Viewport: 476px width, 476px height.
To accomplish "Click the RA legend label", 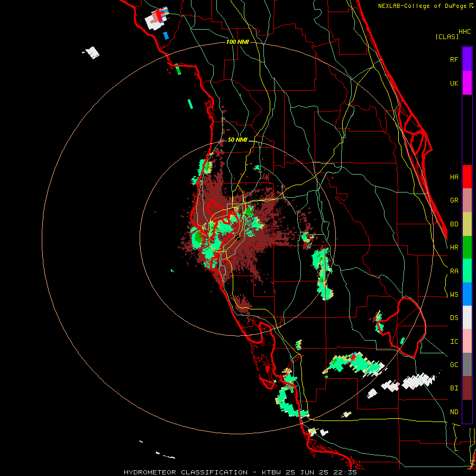I will pos(454,271).
